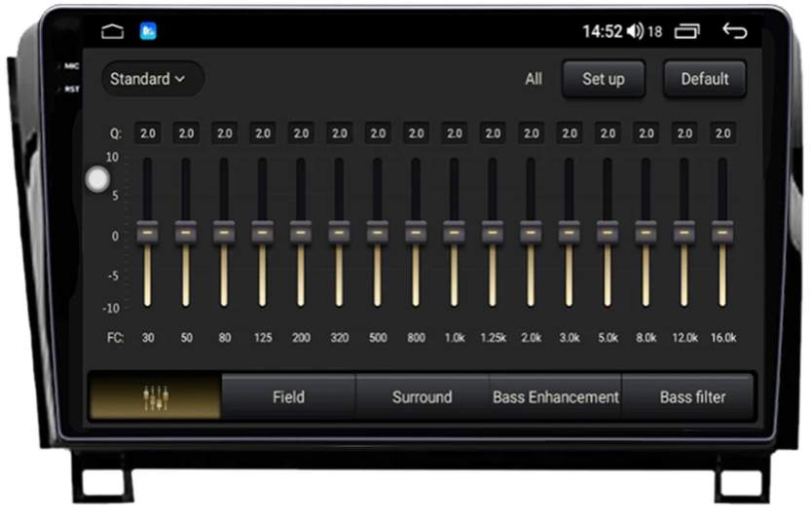Select the Q value box above 320 Hz
The image size is (812, 523).
click(339, 133)
